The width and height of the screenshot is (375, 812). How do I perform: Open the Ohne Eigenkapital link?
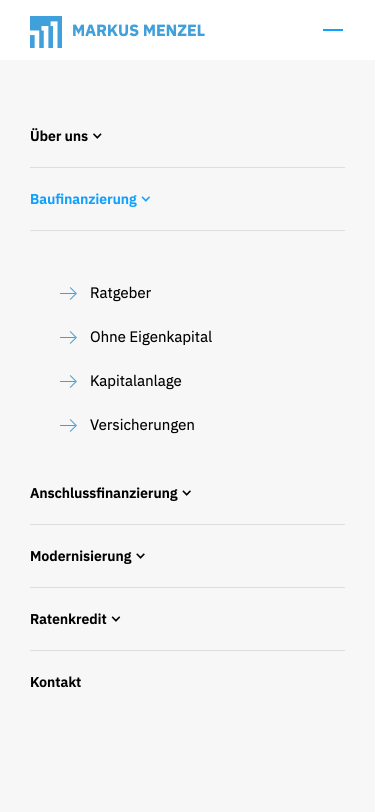click(151, 337)
